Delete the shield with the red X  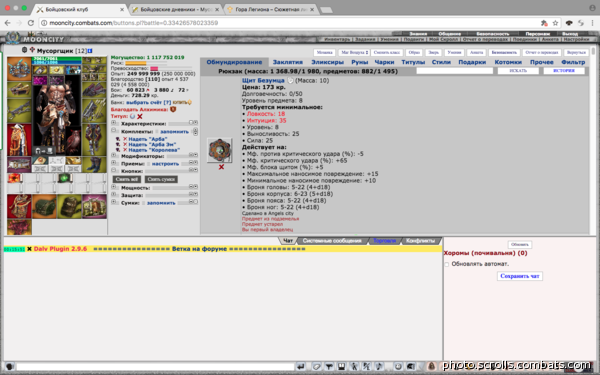click(x=221, y=167)
